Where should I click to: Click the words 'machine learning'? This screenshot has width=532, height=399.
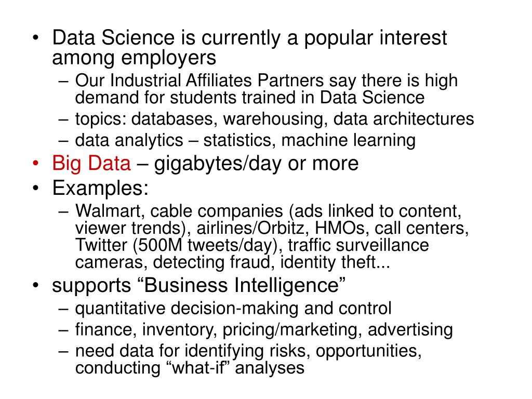349,140
